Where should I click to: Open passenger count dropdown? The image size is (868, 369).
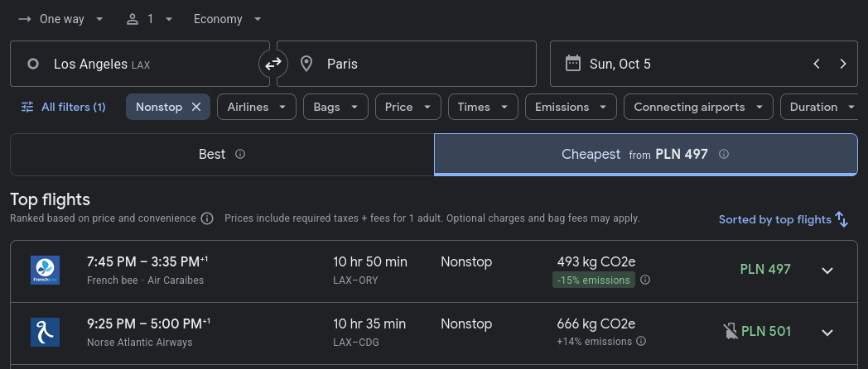(x=149, y=19)
